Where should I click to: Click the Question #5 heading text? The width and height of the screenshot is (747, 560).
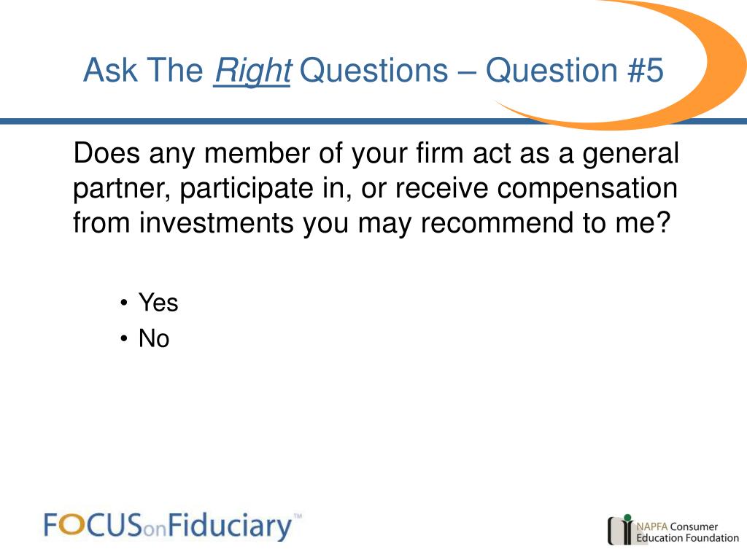574,70
